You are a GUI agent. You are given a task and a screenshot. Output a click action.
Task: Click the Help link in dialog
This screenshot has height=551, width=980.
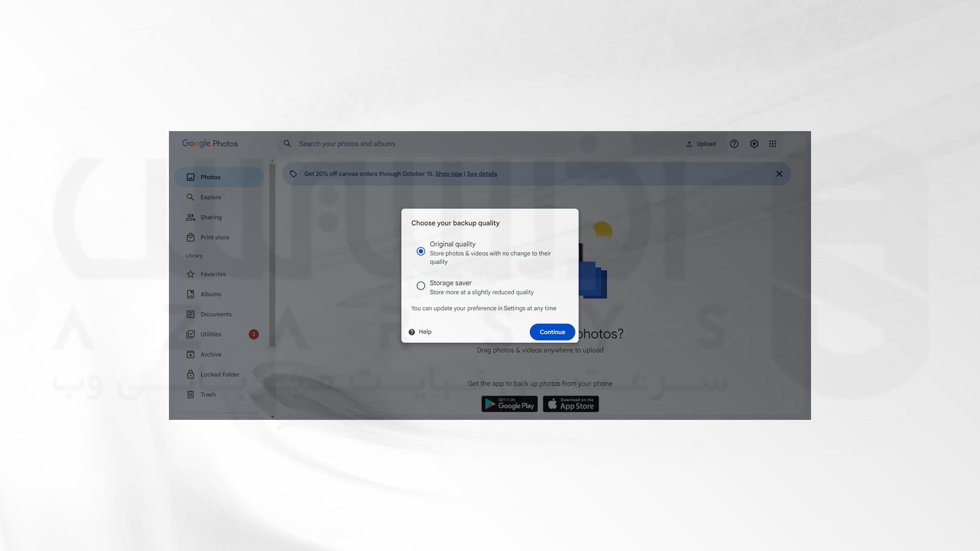click(x=420, y=332)
